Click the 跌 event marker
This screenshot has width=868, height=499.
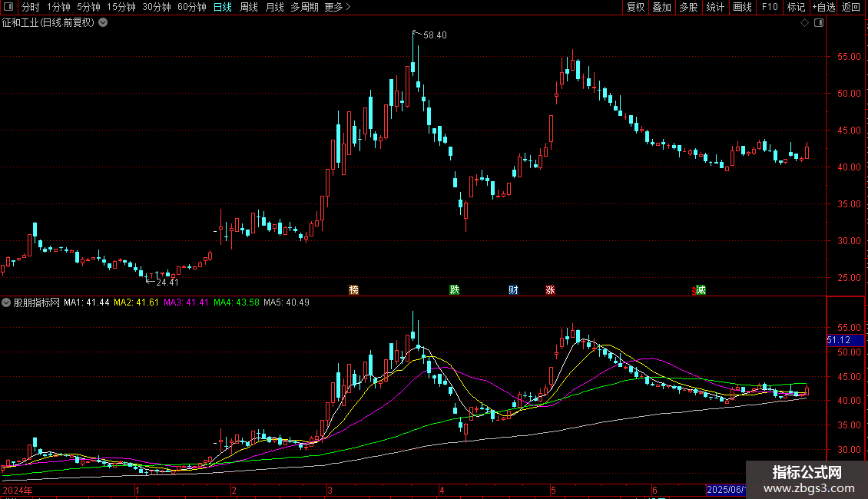point(455,290)
